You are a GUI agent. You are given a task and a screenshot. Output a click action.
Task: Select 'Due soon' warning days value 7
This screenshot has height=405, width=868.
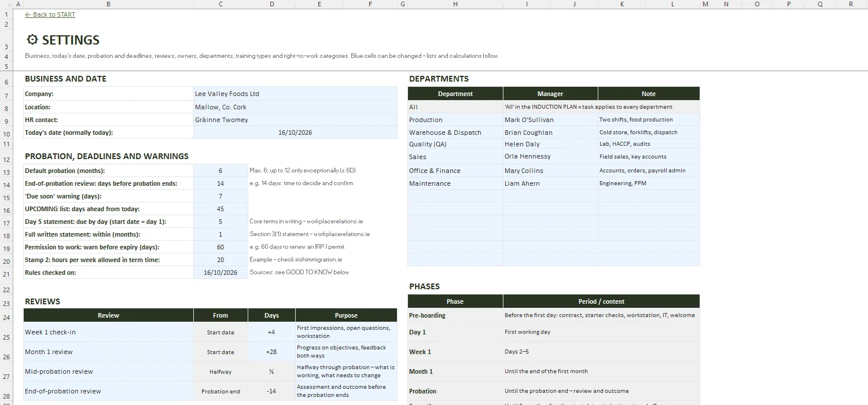coord(220,196)
